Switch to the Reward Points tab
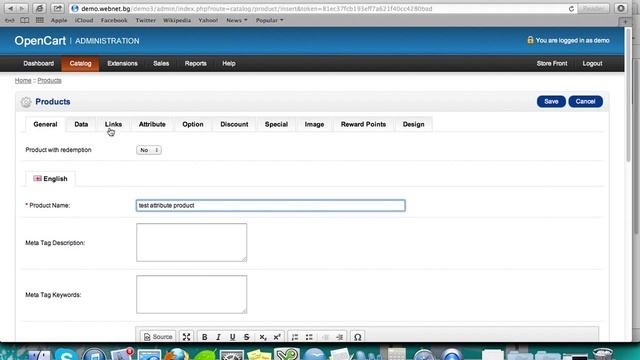 pyautogui.click(x=363, y=124)
